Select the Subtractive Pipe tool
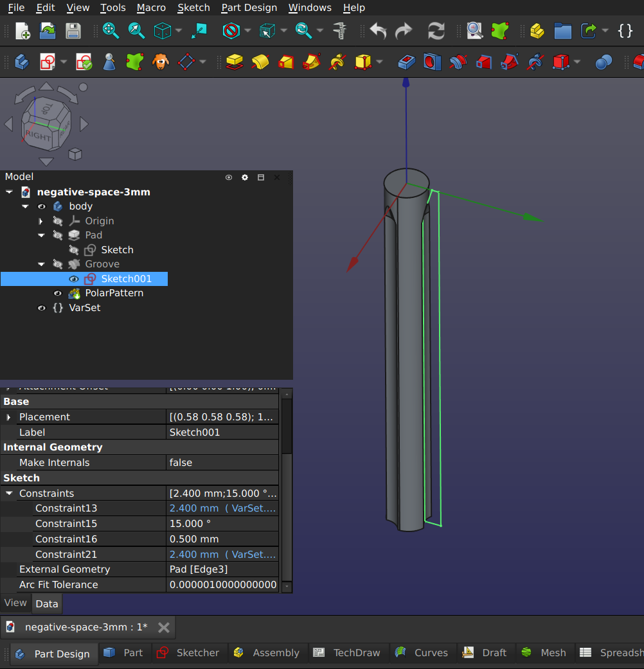Image resolution: width=644 pixels, height=669 pixels. point(509,62)
